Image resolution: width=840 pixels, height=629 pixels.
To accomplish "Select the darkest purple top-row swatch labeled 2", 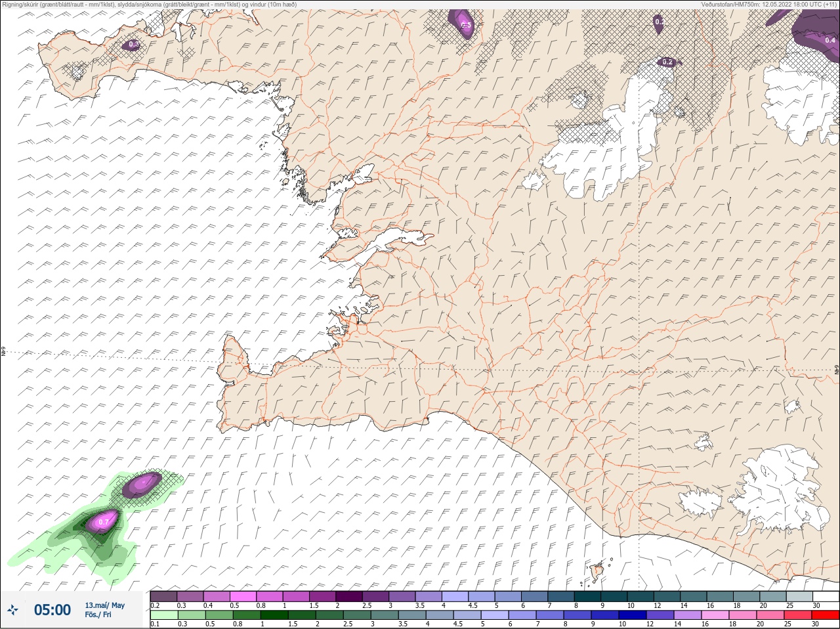I will [x=349, y=596].
